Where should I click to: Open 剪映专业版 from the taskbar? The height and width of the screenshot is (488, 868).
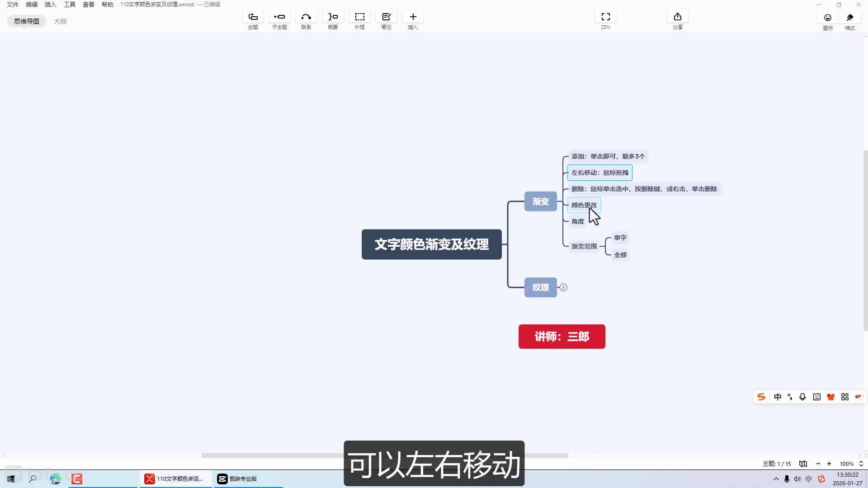click(238, 479)
